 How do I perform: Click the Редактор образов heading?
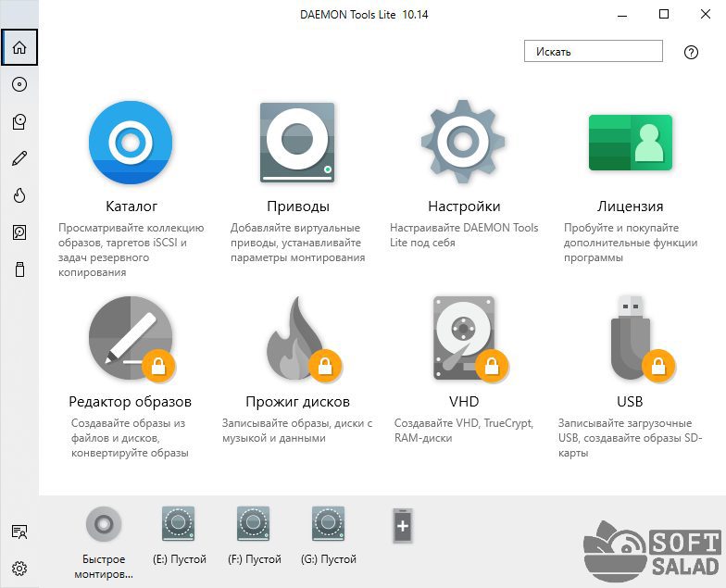(130, 402)
